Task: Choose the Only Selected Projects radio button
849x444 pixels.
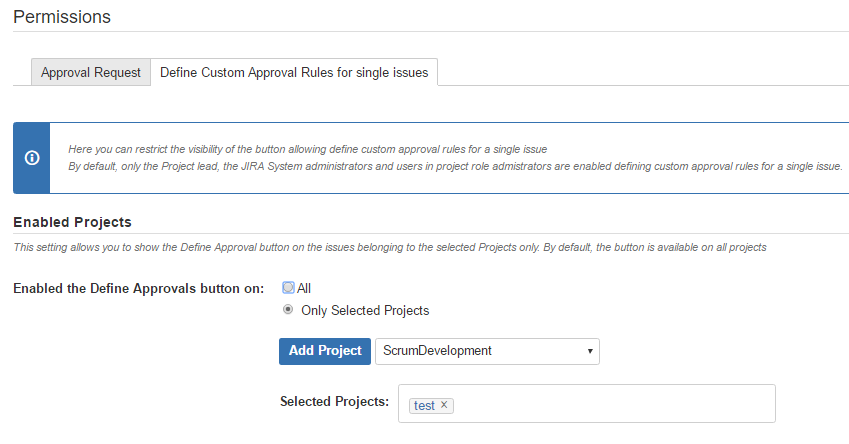Action: (288, 310)
